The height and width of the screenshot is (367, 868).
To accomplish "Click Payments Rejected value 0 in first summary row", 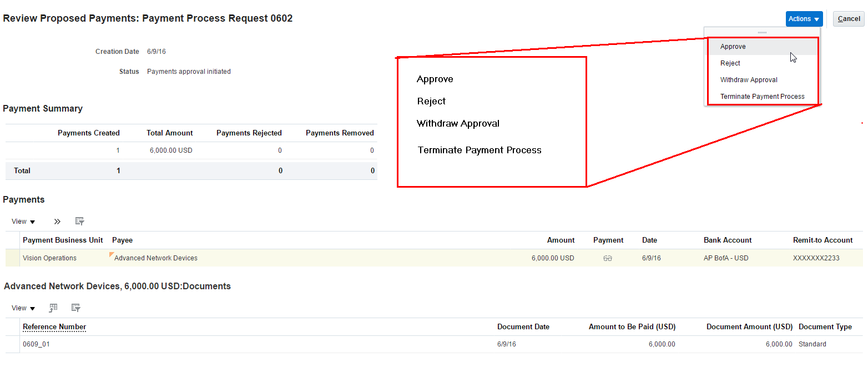I will coord(280,150).
